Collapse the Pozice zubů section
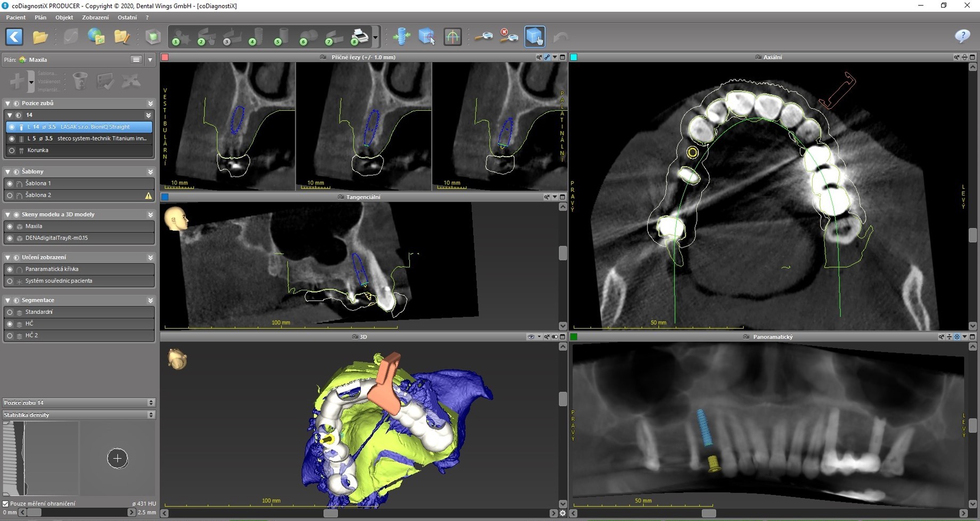The height and width of the screenshot is (521, 980). point(8,103)
